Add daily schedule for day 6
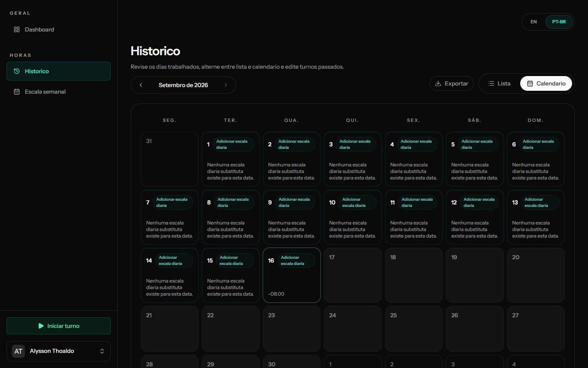588x368 pixels. 539,144
